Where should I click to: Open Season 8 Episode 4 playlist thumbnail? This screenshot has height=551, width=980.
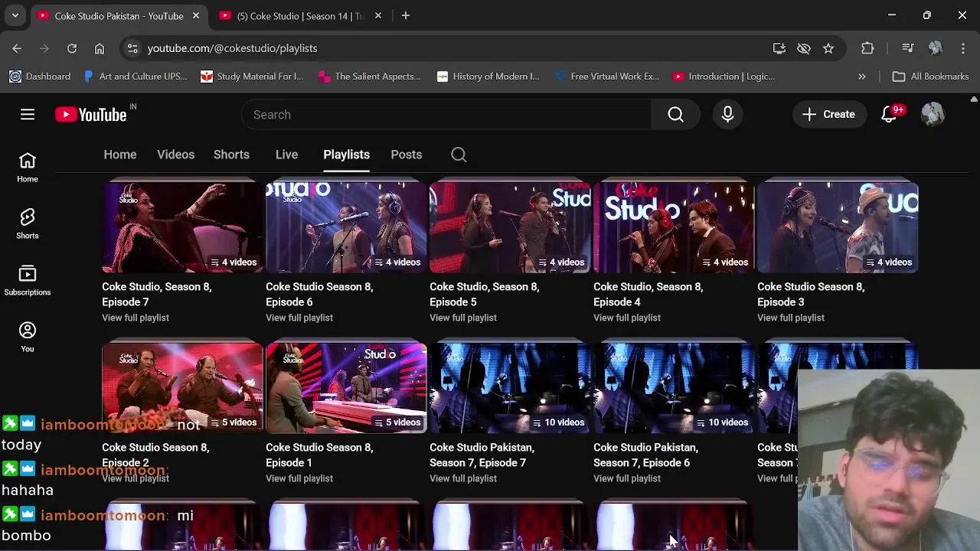674,228
